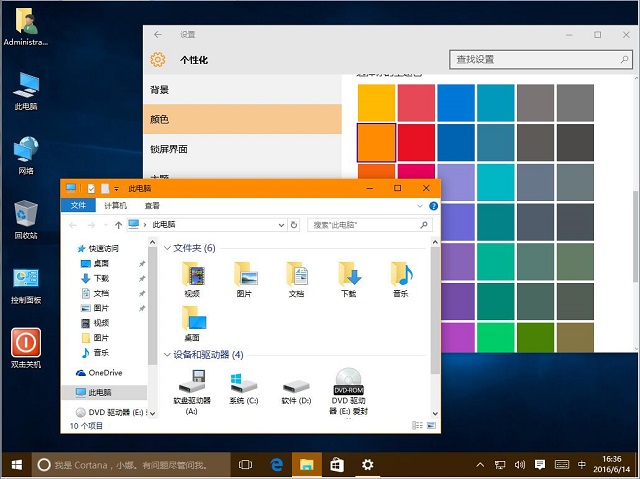Open the 文件 menu in Explorer

[x=77, y=206]
